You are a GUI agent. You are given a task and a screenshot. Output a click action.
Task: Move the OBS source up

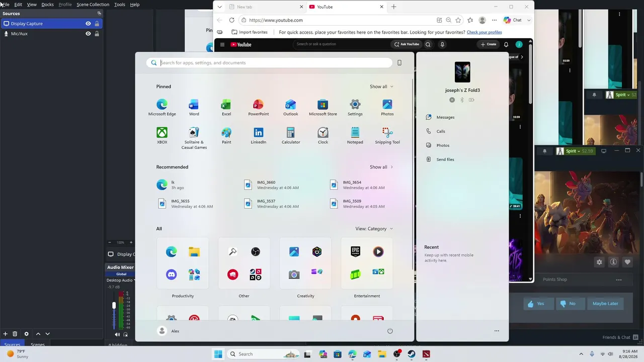[38, 334]
